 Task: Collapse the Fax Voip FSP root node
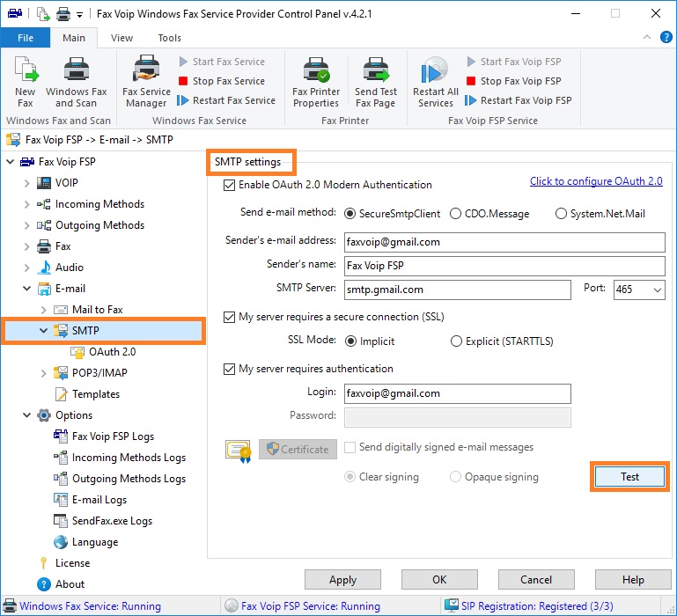pos(10,162)
